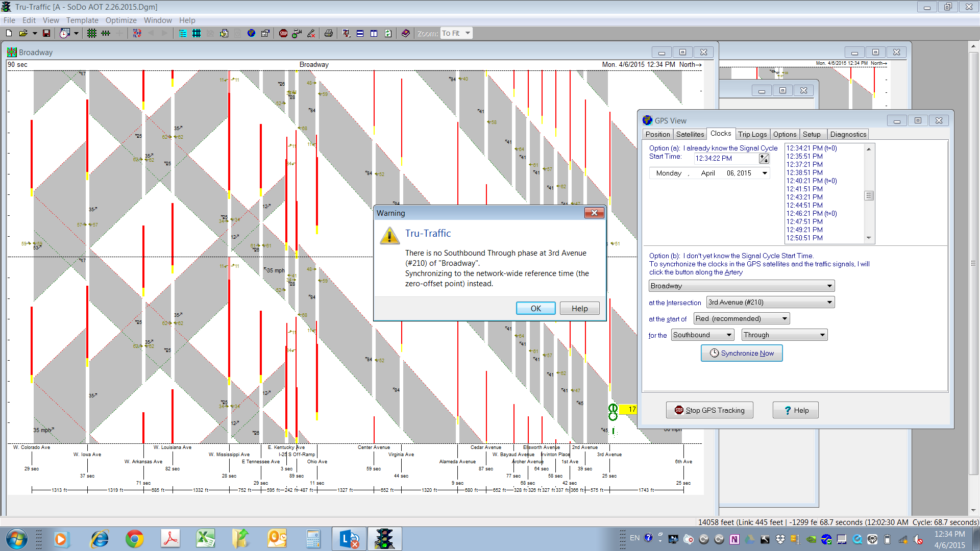Open the Template menu
The height and width of the screenshot is (551, 980).
82,19
